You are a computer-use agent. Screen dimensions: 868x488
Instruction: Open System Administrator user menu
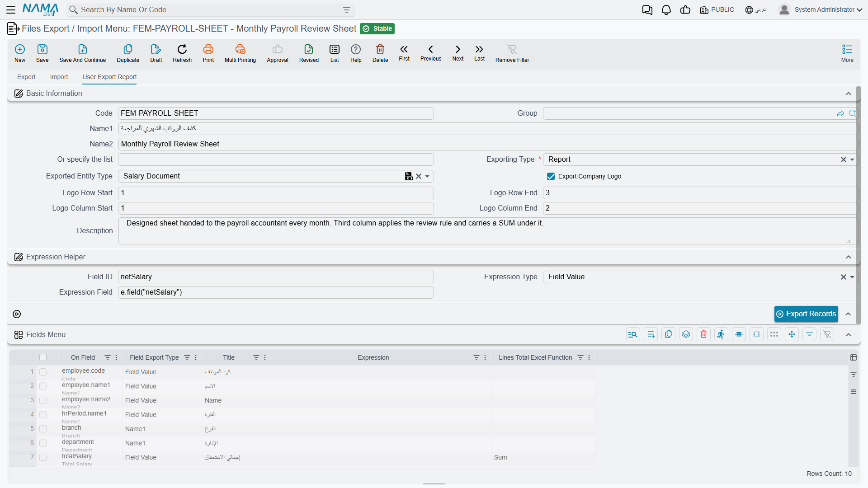821,10
